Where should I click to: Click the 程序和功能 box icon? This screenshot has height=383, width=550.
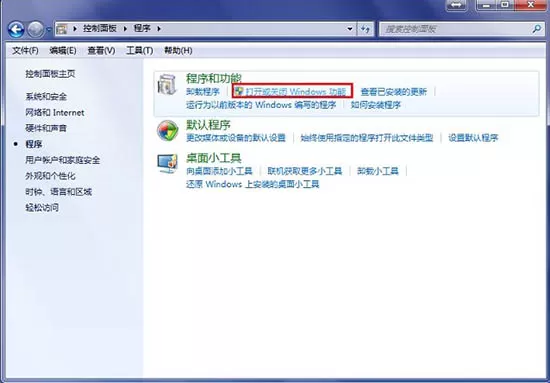tap(167, 85)
